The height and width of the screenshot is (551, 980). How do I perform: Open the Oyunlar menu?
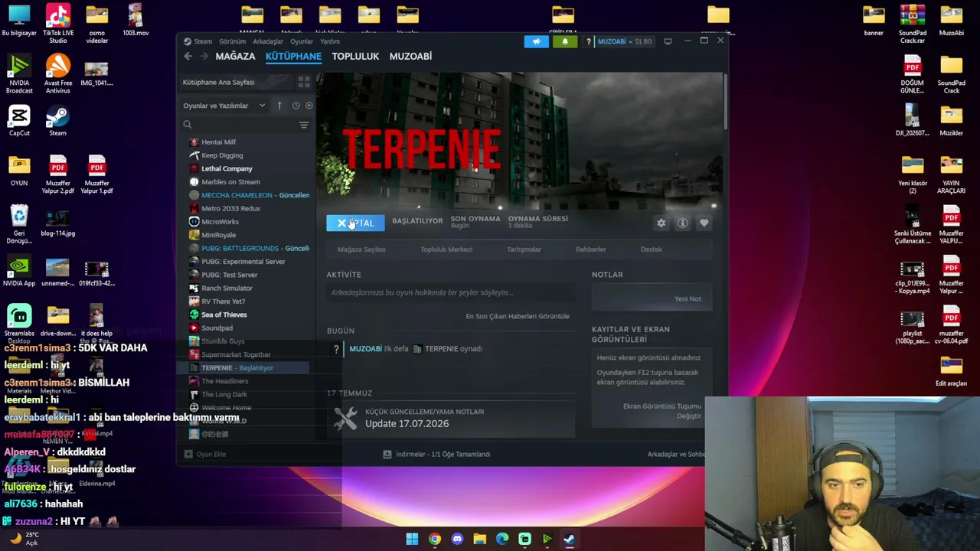pos(302,41)
